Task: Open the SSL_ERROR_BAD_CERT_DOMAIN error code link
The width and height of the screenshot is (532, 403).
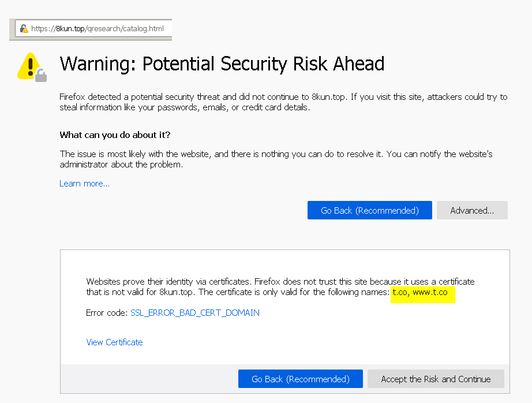Action: [195, 313]
